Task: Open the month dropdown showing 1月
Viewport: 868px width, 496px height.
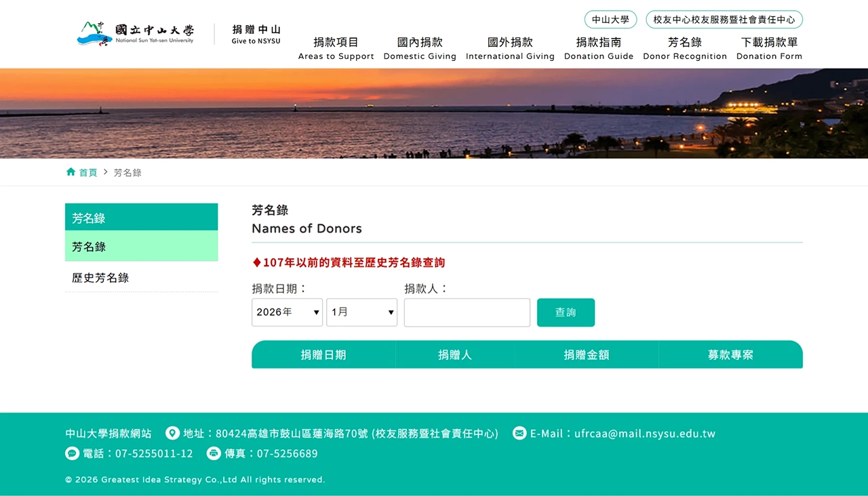Action: pos(361,312)
